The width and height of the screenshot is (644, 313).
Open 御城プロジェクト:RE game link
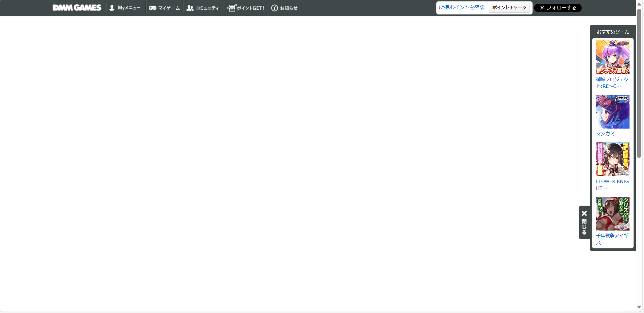tap(612, 83)
